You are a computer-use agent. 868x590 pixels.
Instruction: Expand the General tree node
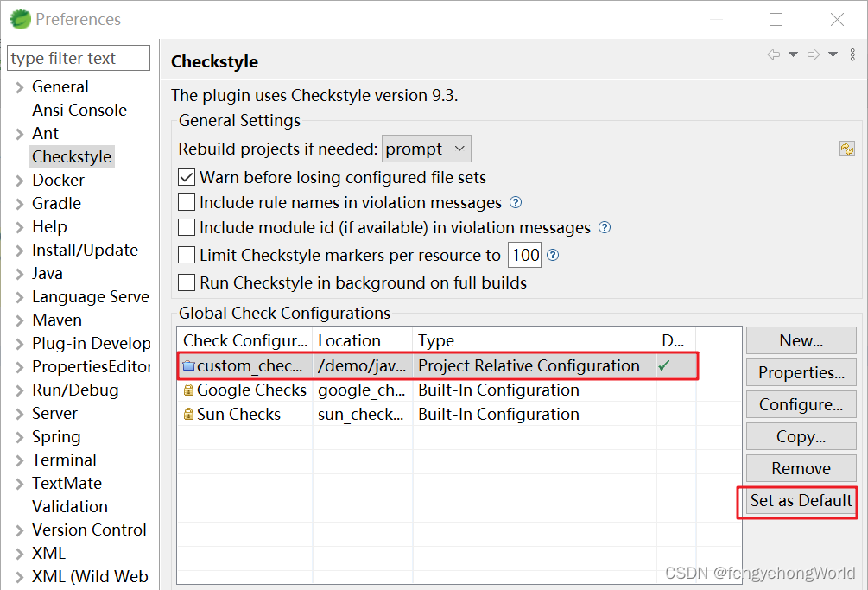coord(20,87)
